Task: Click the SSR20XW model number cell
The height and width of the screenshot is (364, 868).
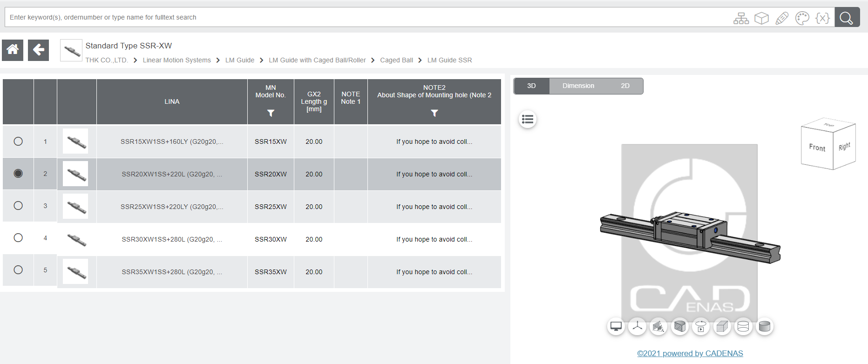Action: (x=271, y=174)
